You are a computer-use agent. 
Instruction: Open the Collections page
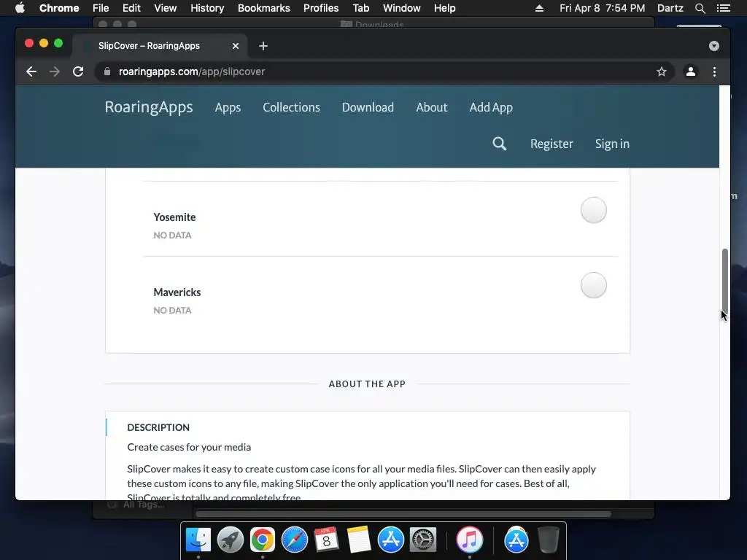(291, 108)
